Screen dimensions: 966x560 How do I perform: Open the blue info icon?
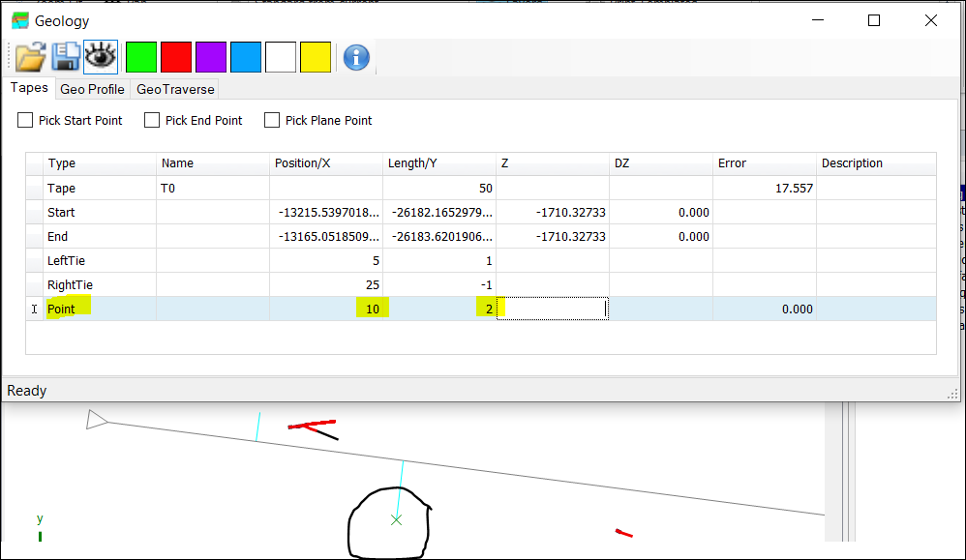click(356, 58)
